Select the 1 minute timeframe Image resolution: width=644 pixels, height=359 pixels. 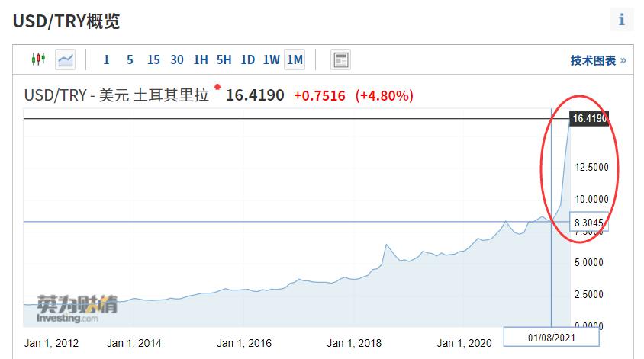point(106,59)
